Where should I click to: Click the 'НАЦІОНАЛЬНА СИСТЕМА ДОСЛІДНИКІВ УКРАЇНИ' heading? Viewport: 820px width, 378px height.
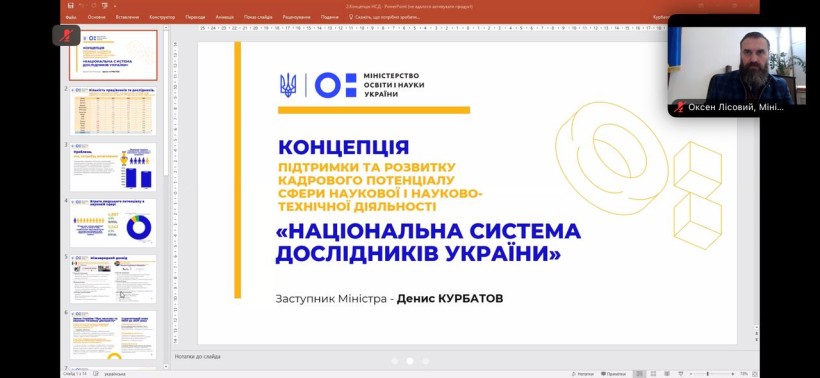point(428,242)
